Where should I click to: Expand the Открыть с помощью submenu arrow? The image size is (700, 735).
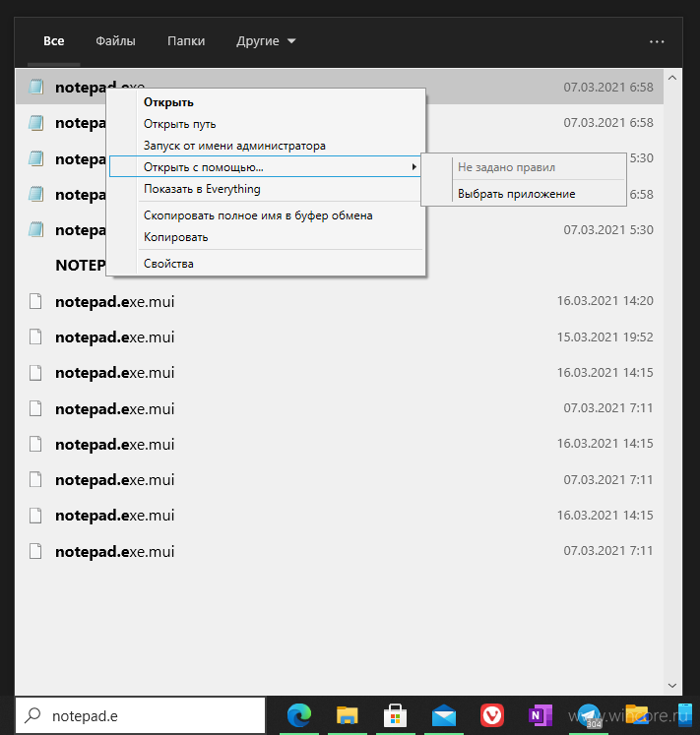pyautogui.click(x=414, y=167)
